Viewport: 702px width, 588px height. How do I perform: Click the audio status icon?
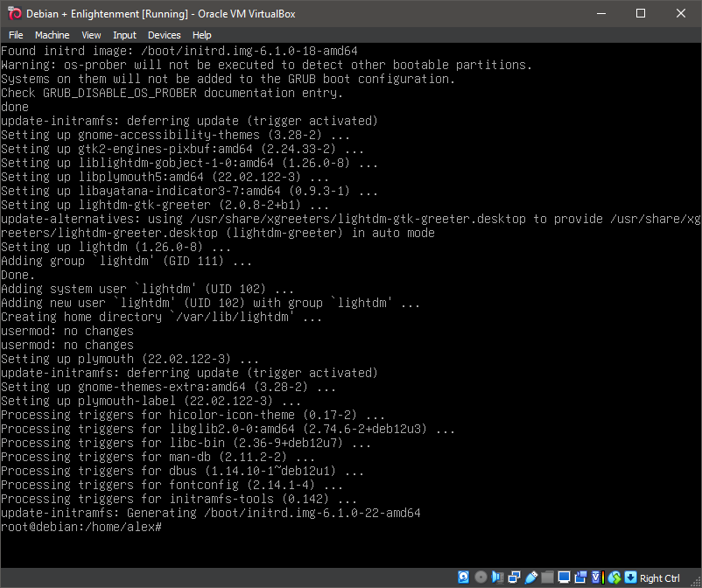(497, 577)
